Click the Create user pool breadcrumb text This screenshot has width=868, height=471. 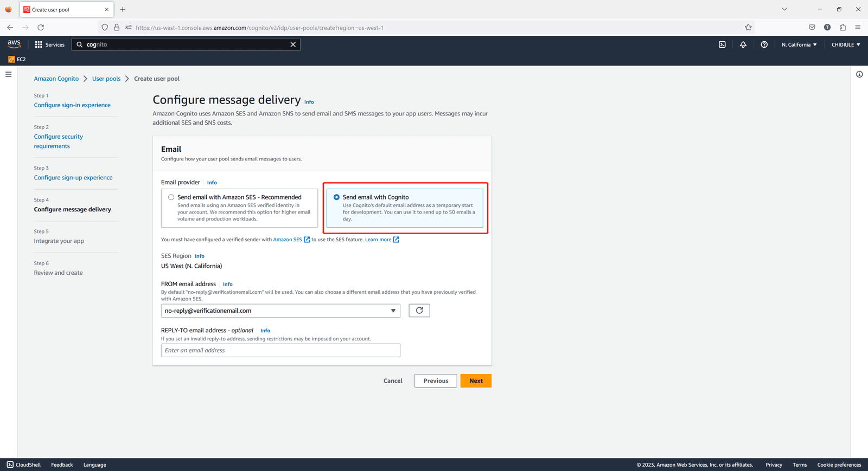pos(157,79)
